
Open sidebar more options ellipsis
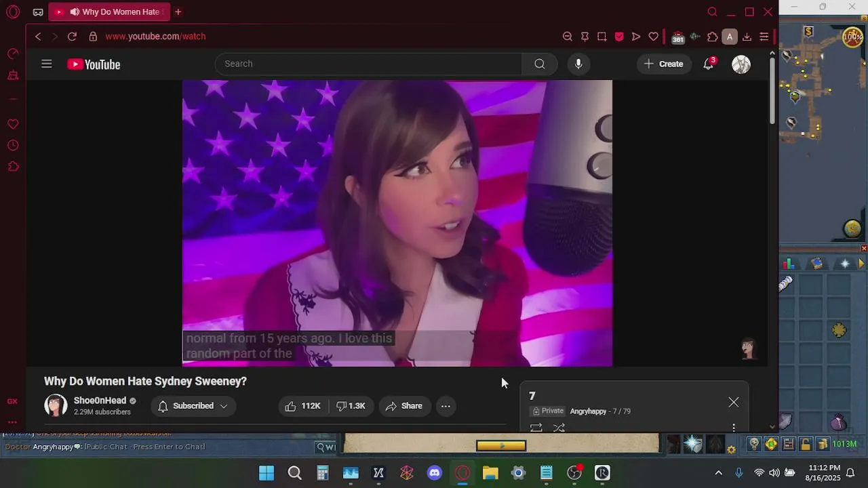12,422
